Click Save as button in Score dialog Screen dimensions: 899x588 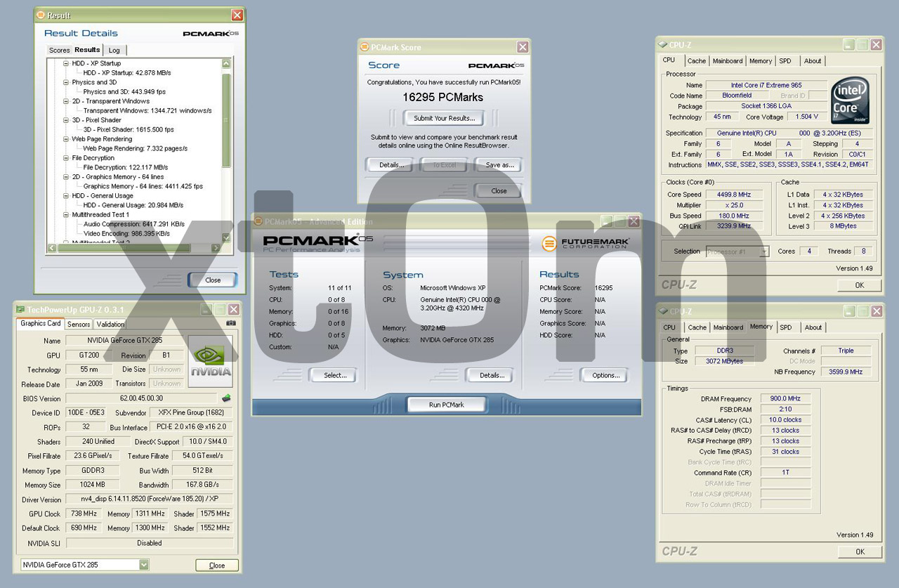(499, 165)
